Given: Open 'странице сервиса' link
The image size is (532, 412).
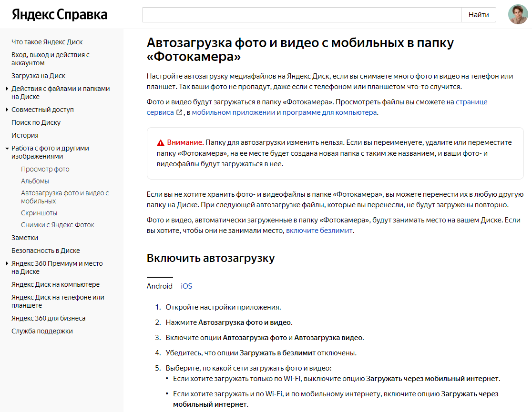Looking at the screenshot, I should coord(471,102).
